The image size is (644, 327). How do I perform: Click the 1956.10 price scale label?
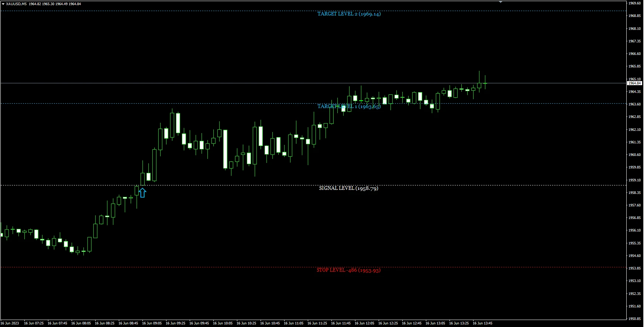pyautogui.click(x=634, y=230)
